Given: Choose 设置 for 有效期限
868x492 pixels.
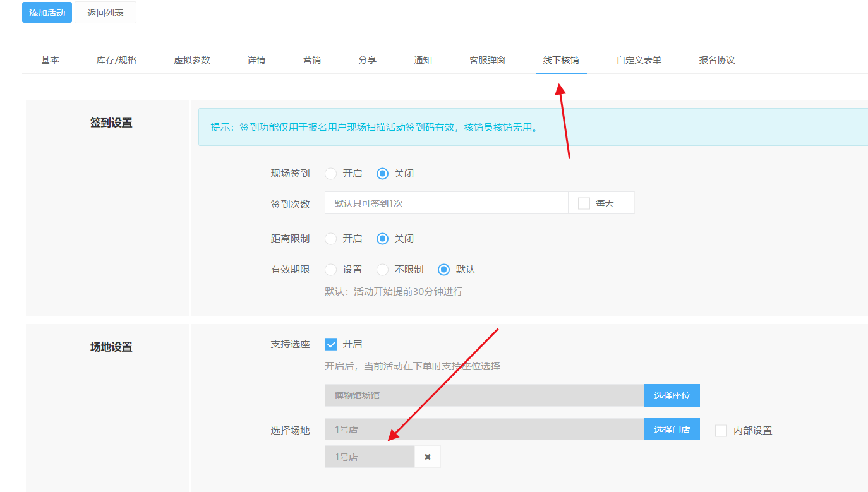Looking at the screenshot, I should pos(330,270).
